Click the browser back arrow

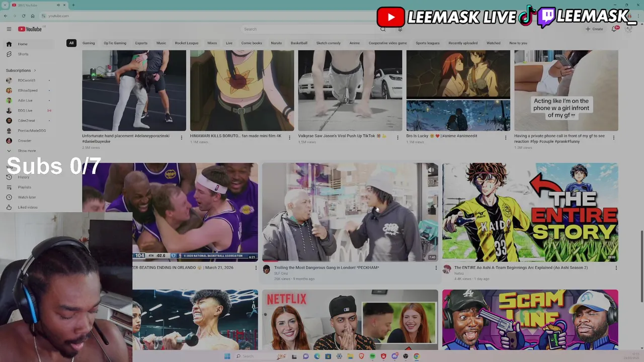pos(6,16)
